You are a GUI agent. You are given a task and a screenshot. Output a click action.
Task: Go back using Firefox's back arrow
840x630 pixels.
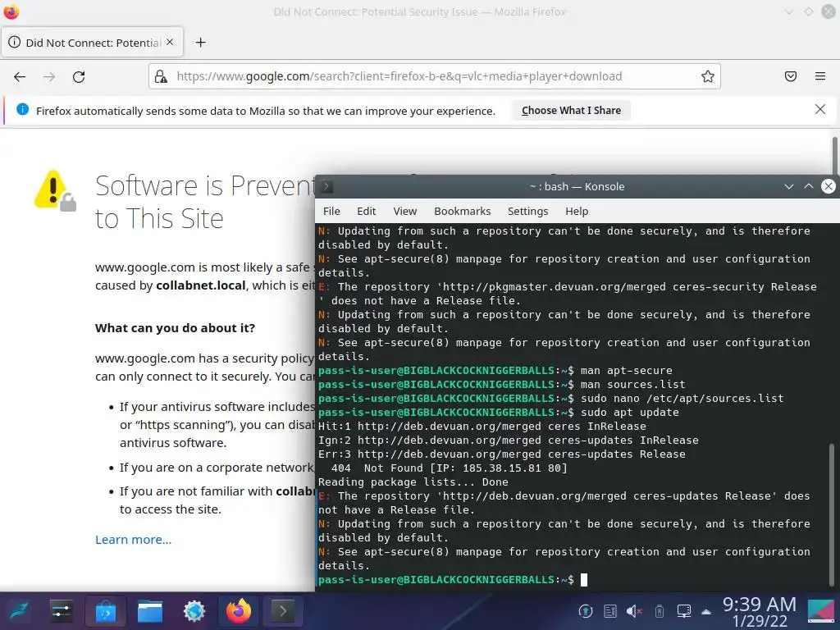coord(20,76)
